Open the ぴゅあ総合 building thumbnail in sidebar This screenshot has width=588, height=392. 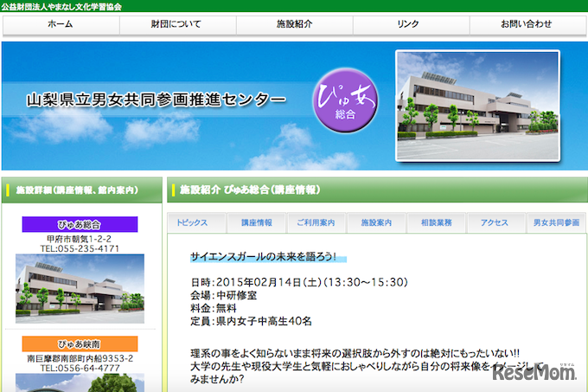80,289
